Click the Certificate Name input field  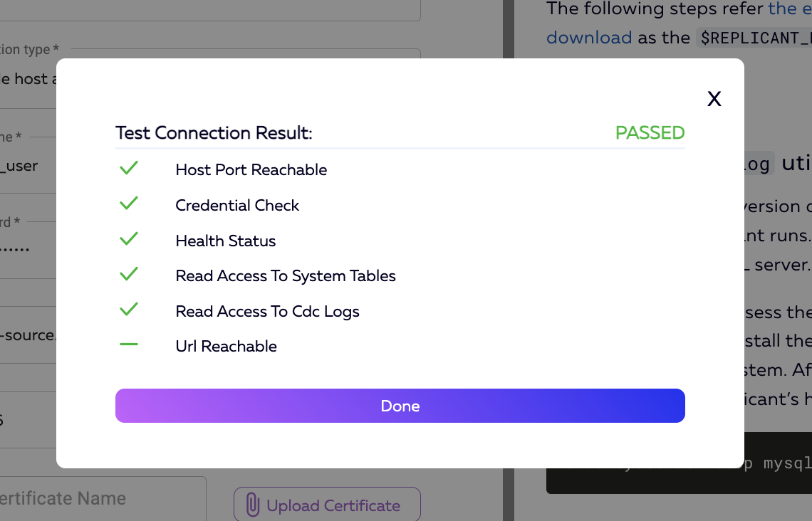pos(100,498)
